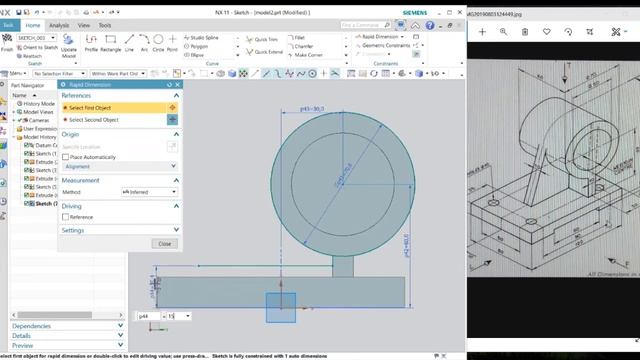This screenshot has width=640, height=360.
Task: Click the Geometric Constraints tool
Action: [382, 45]
